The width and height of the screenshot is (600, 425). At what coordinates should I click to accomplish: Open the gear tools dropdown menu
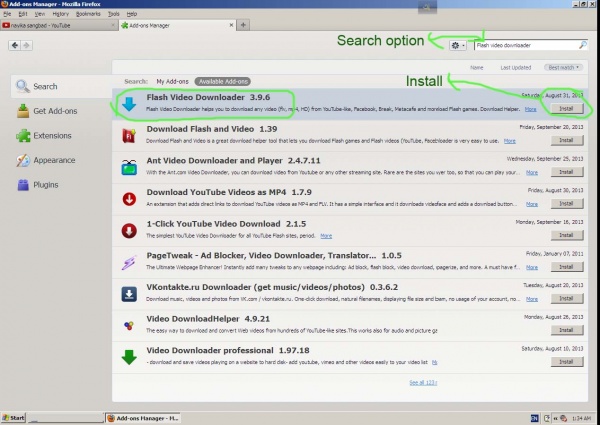point(458,45)
